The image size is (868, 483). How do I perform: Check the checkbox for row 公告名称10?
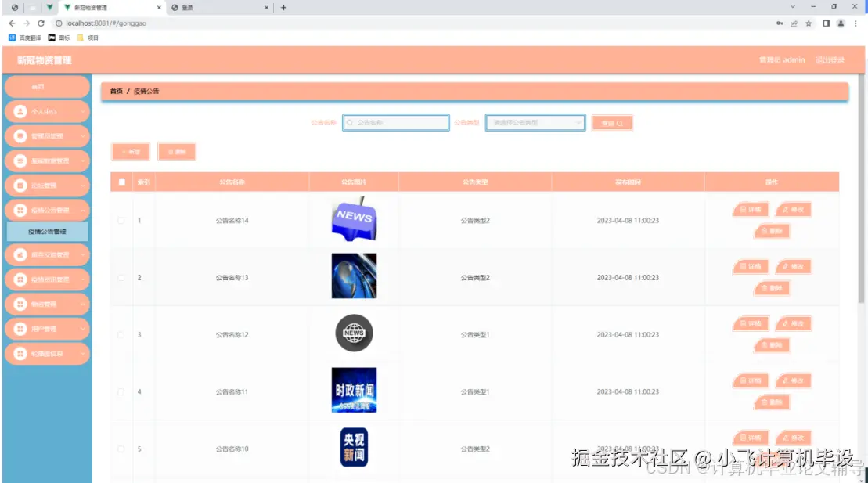121,449
